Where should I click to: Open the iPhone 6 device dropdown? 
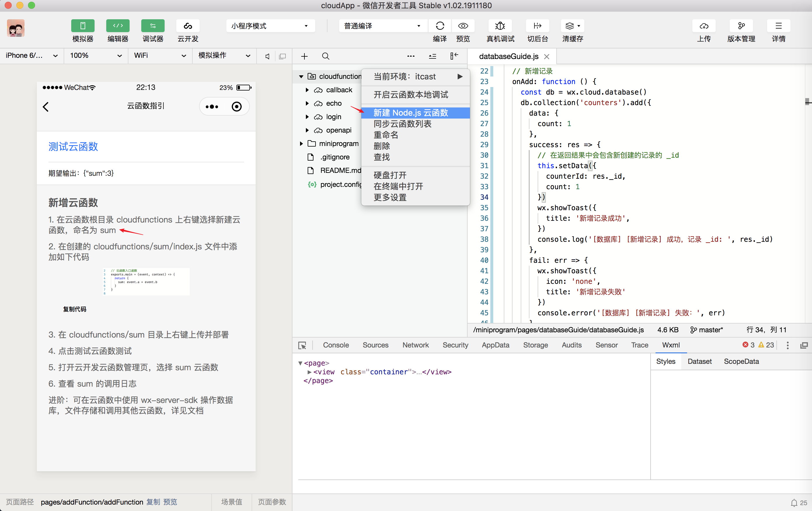32,56
